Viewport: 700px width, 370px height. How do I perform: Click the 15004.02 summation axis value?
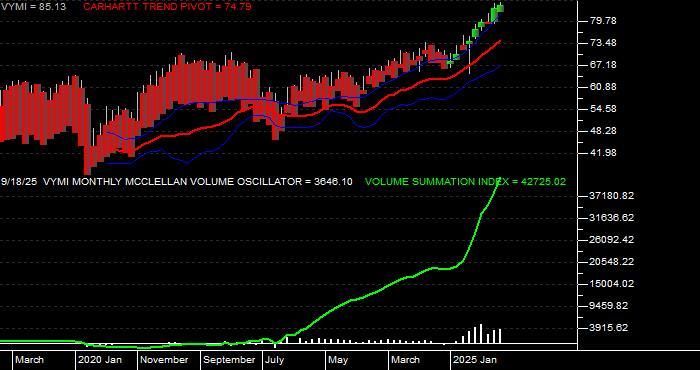(x=612, y=284)
